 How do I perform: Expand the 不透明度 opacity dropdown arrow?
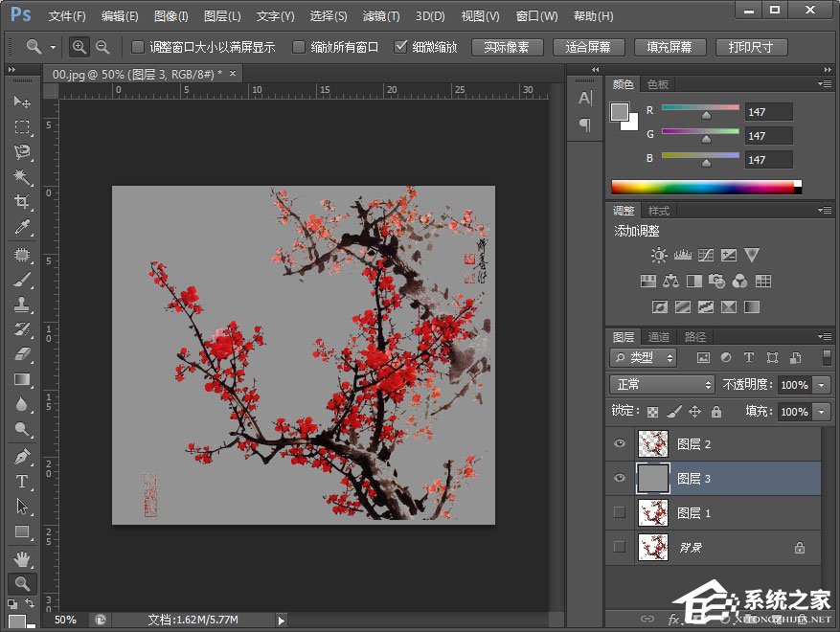coord(822,385)
